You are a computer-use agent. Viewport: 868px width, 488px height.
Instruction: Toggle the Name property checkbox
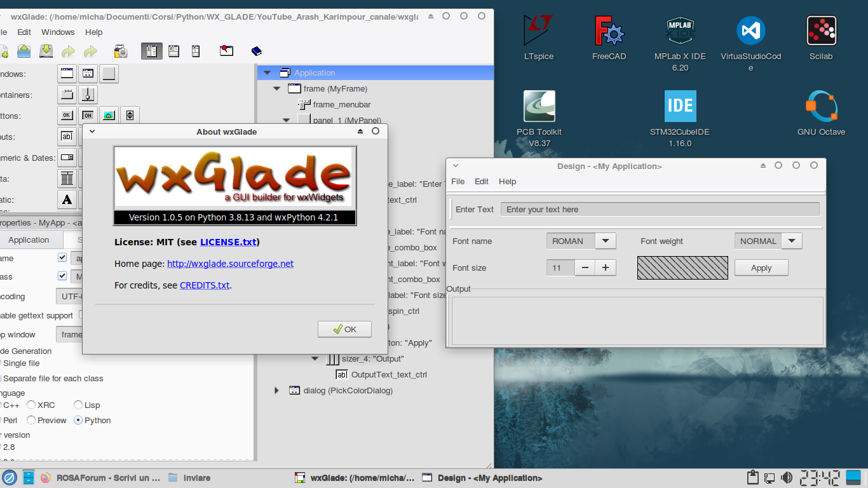pyautogui.click(x=62, y=258)
